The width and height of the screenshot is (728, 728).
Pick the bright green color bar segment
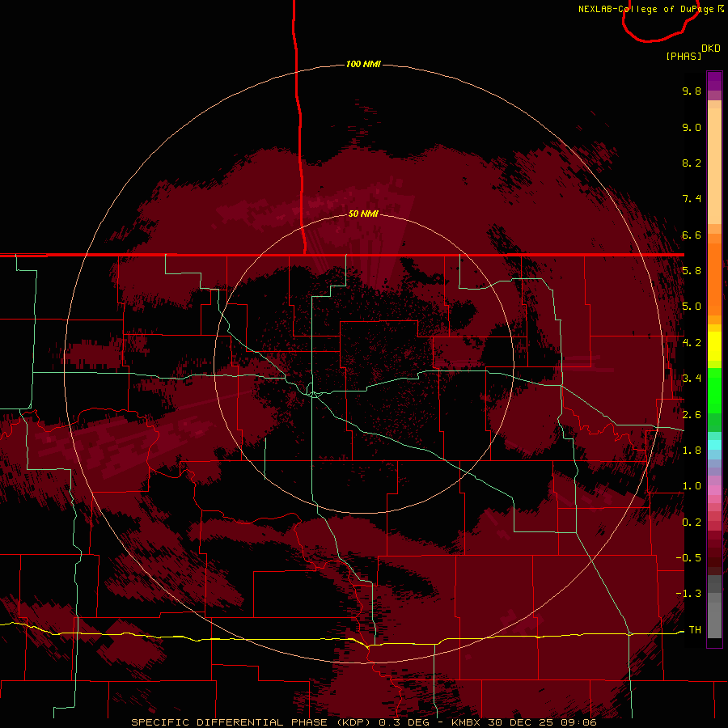coord(714,390)
